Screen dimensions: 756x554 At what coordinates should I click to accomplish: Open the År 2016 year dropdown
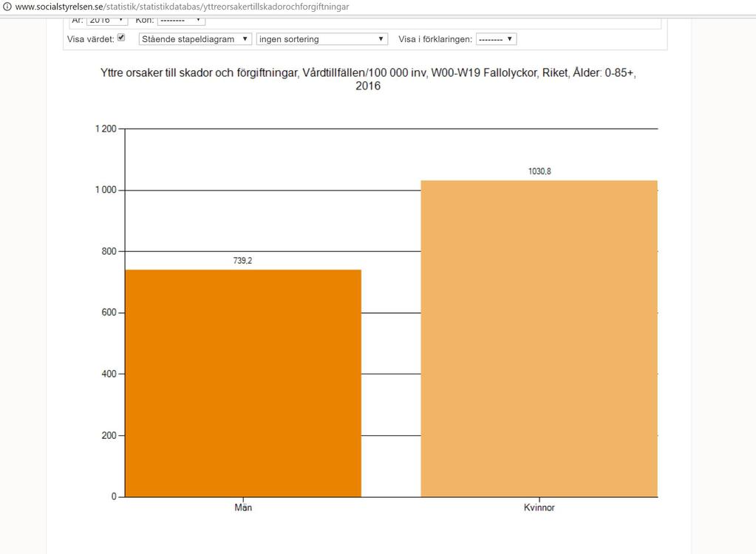point(106,20)
